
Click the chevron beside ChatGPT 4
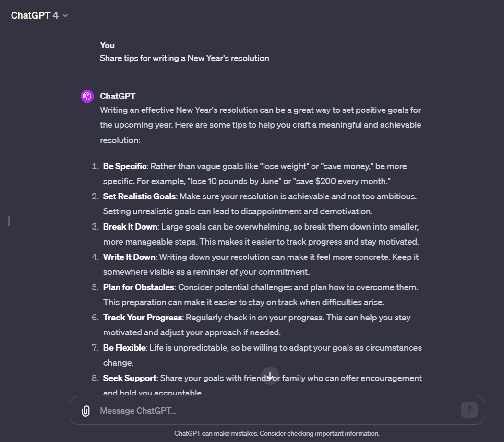(x=65, y=16)
